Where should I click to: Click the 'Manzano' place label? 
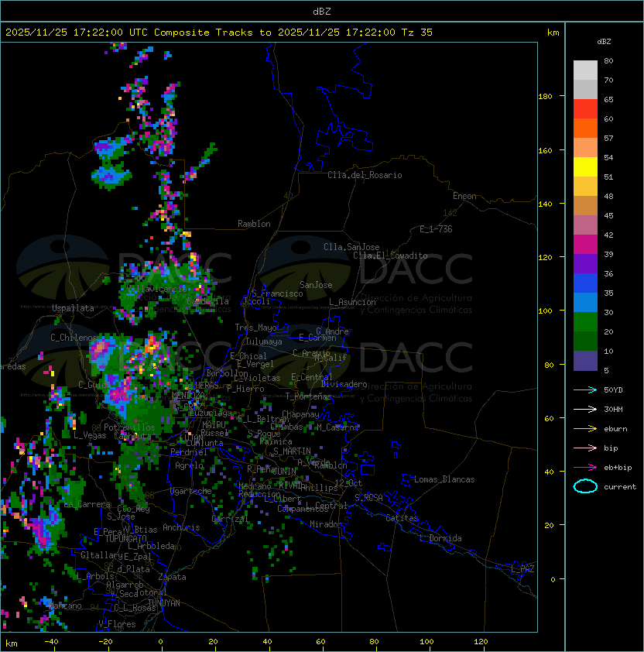tap(65, 606)
